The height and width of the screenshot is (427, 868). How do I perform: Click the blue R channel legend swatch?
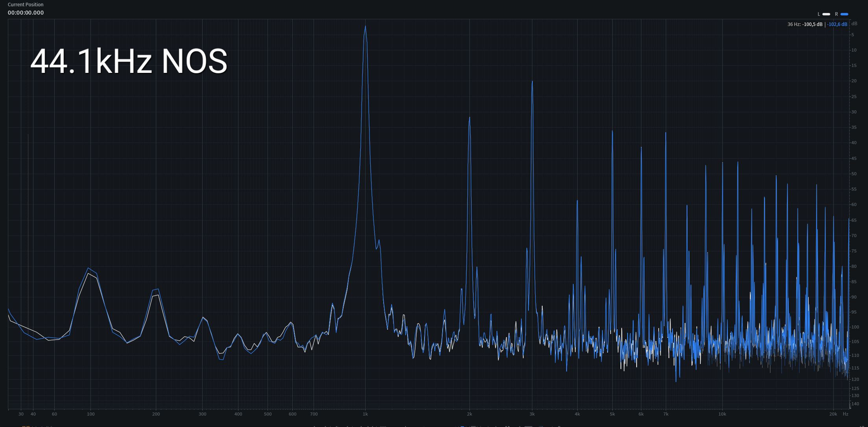[x=844, y=14]
